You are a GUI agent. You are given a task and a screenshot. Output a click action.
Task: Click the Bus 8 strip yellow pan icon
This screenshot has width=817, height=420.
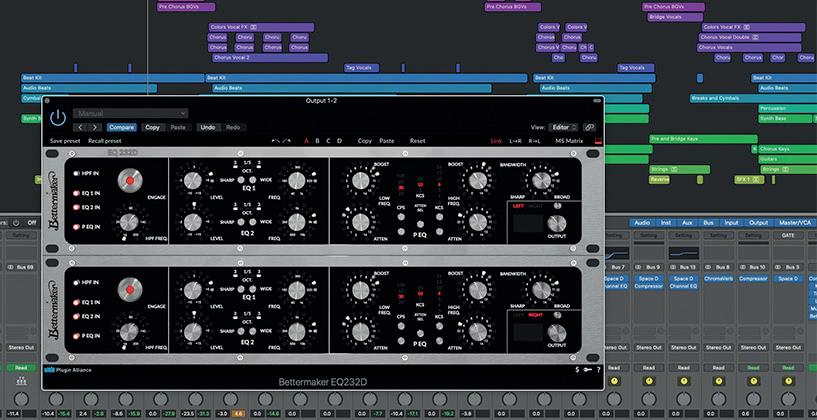coord(719,381)
